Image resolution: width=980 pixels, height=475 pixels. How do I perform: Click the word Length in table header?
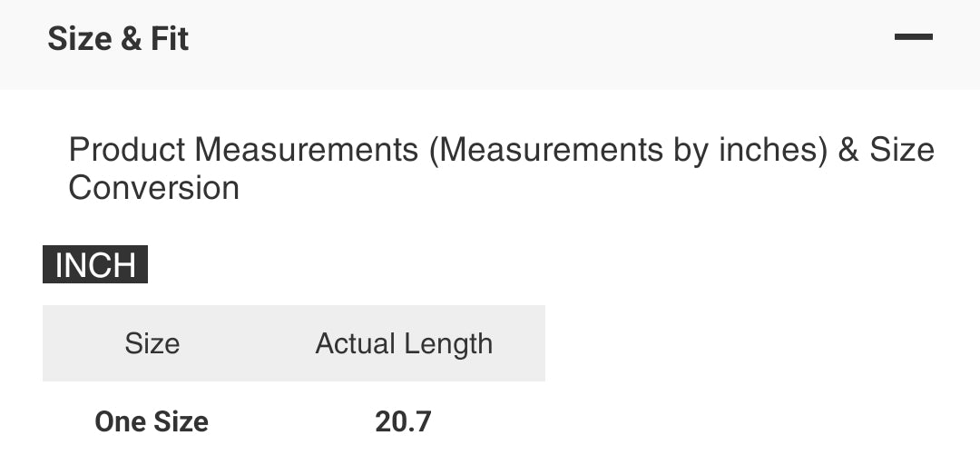pyautogui.click(x=448, y=343)
